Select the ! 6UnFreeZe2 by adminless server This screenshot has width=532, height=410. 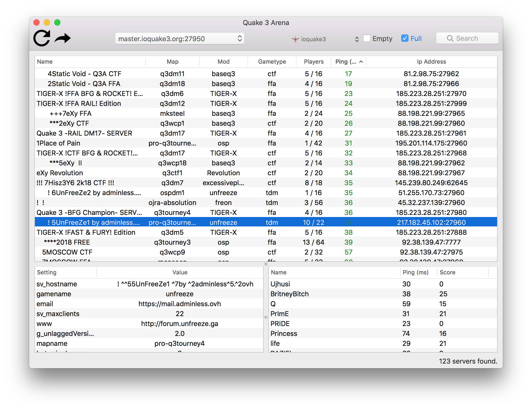[x=266, y=193]
